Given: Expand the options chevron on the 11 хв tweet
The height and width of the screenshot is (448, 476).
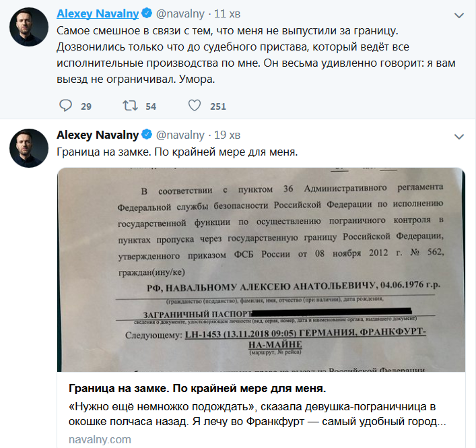Looking at the screenshot, I should click(x=458, y=15).
